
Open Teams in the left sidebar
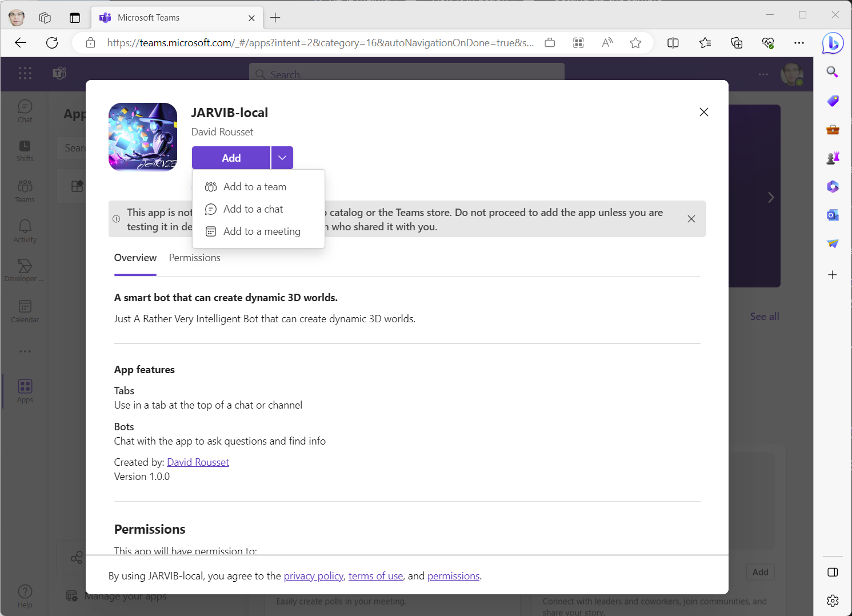(25, 191)
